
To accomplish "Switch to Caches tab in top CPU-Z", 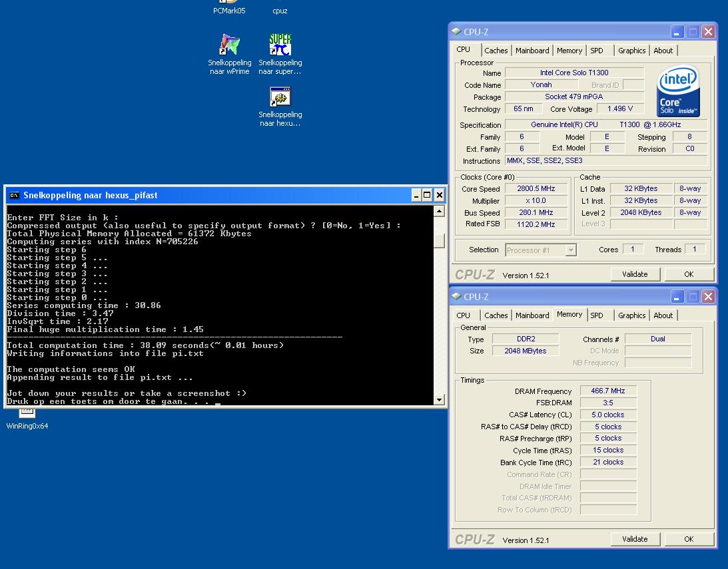I will tap(496, 51).
